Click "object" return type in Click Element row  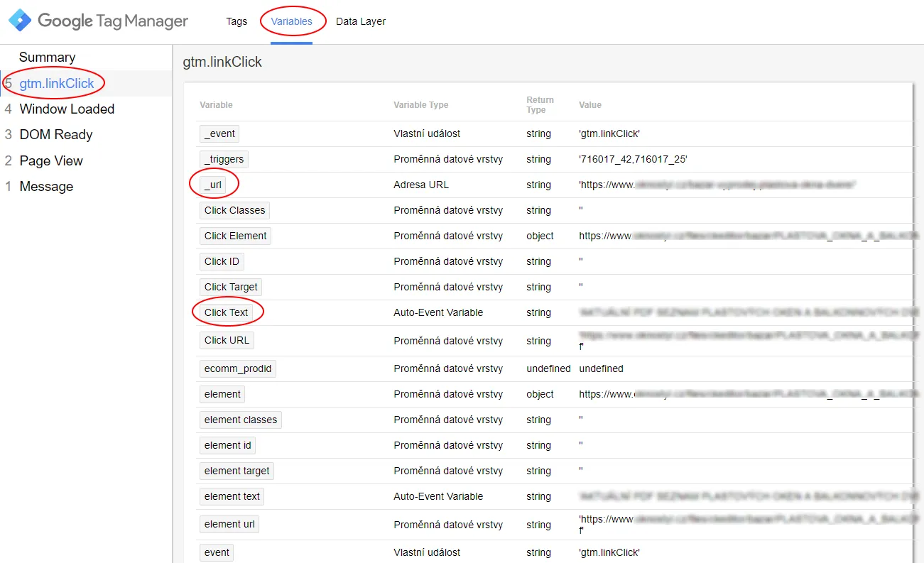[540, 236]
